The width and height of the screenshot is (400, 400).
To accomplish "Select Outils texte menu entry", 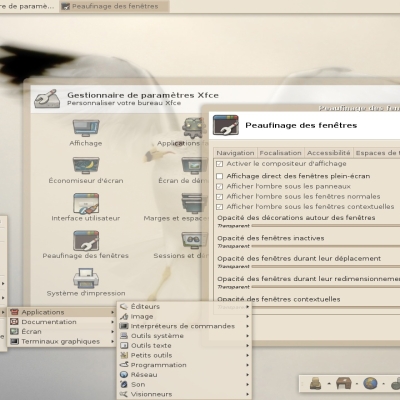I will [185, 345].
